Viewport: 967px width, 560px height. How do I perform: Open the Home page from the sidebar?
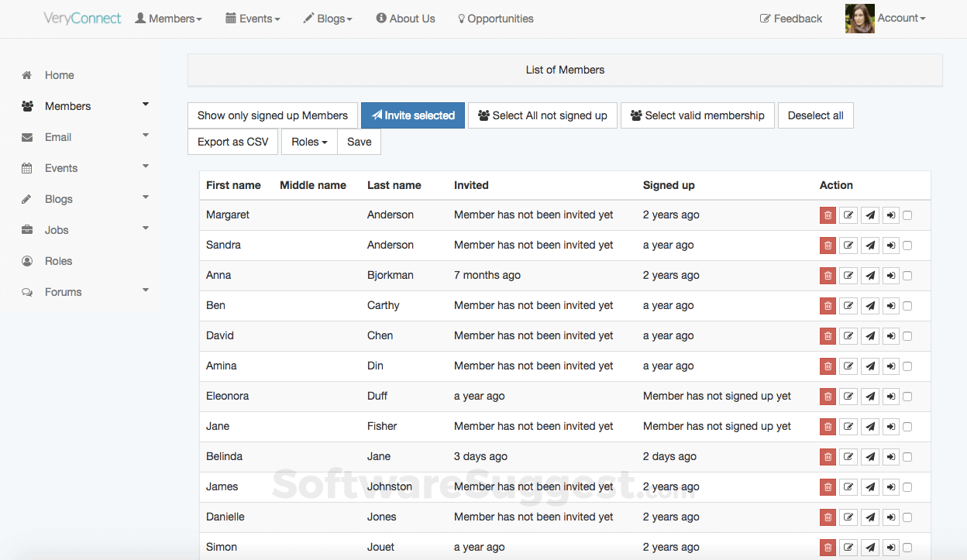(59, 75)
